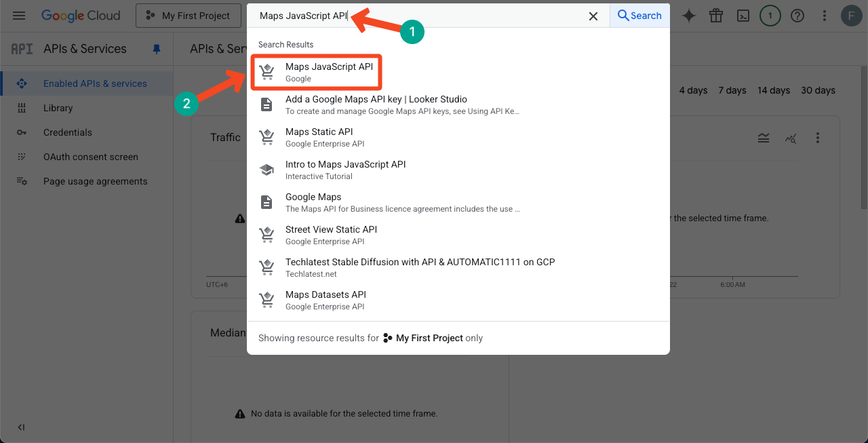Open the Google Maps document result
This screenshot has height=443, width=868.
[x=458, y=202]
